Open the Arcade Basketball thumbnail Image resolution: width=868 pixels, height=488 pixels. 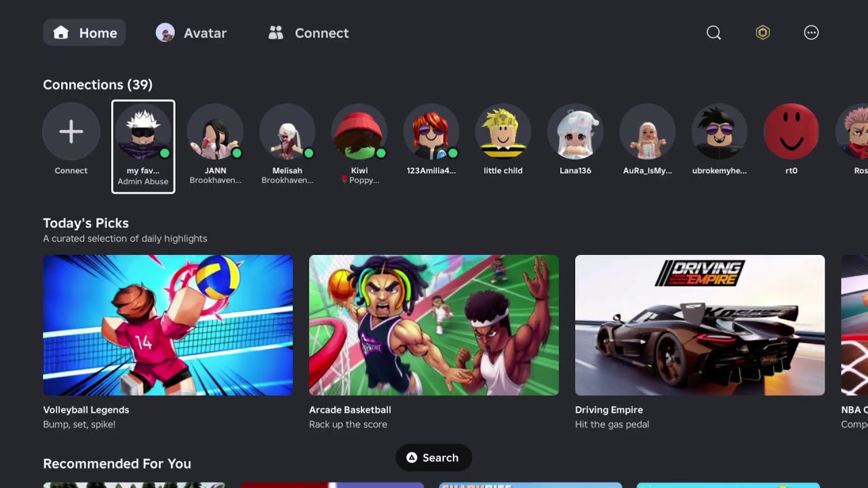click(x=434, y=325)
